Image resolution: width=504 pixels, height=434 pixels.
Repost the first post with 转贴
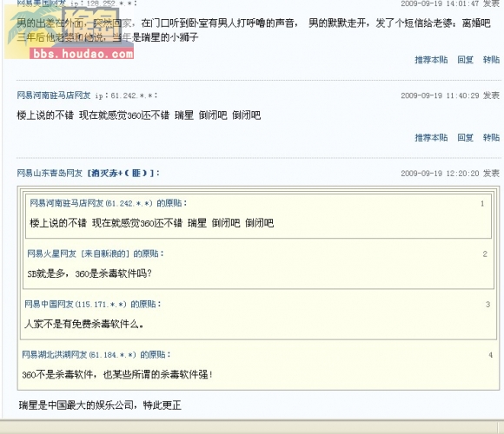(x=491, y=60)
